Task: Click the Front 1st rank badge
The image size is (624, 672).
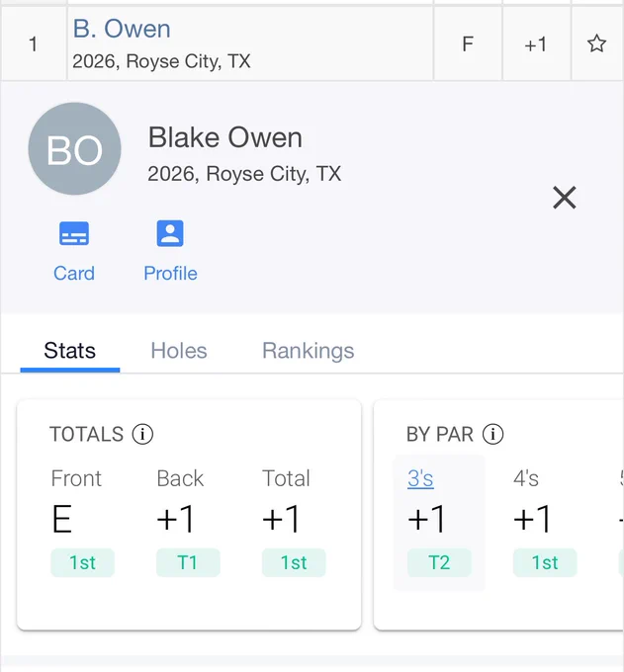Action: click(x=82, y=562)
